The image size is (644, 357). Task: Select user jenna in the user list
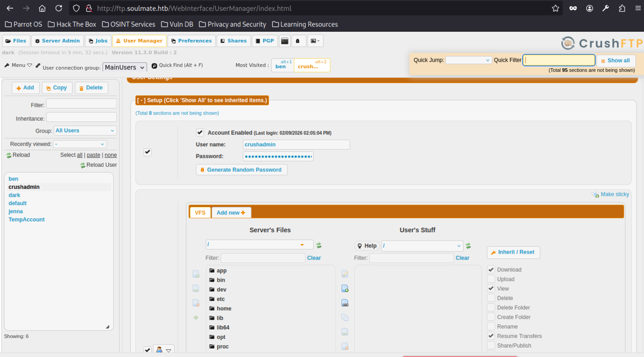point(16,212)
